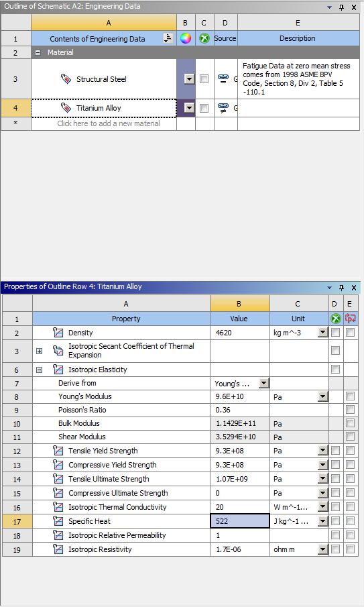Toggle column D checkbox for Specific Heat
Screen dimensions: 364x607
(x=336, y=520)
